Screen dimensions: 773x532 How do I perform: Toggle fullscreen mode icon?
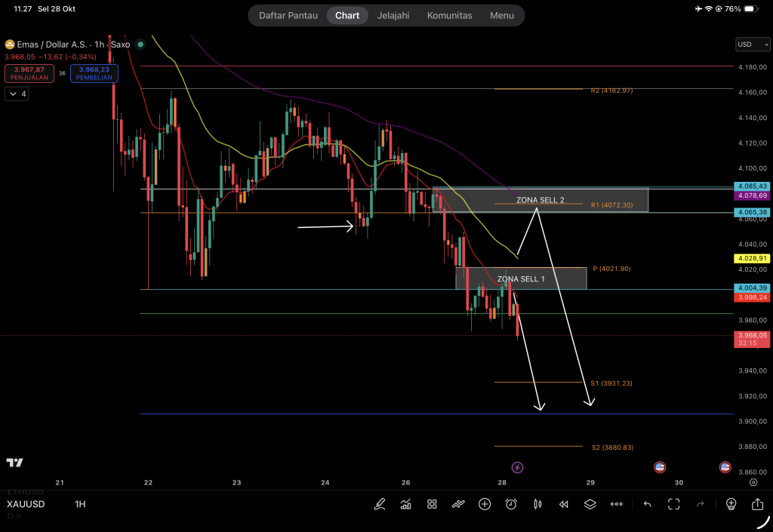coord(673,504)
